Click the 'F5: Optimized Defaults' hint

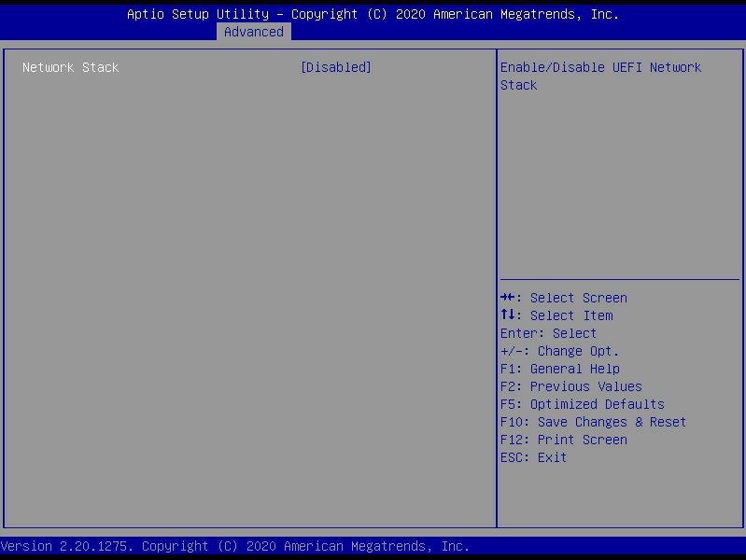[583, 404]
